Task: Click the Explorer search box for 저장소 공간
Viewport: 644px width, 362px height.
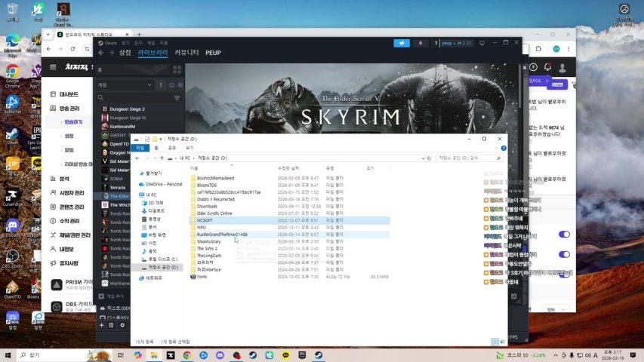Action: coord(464,158)
